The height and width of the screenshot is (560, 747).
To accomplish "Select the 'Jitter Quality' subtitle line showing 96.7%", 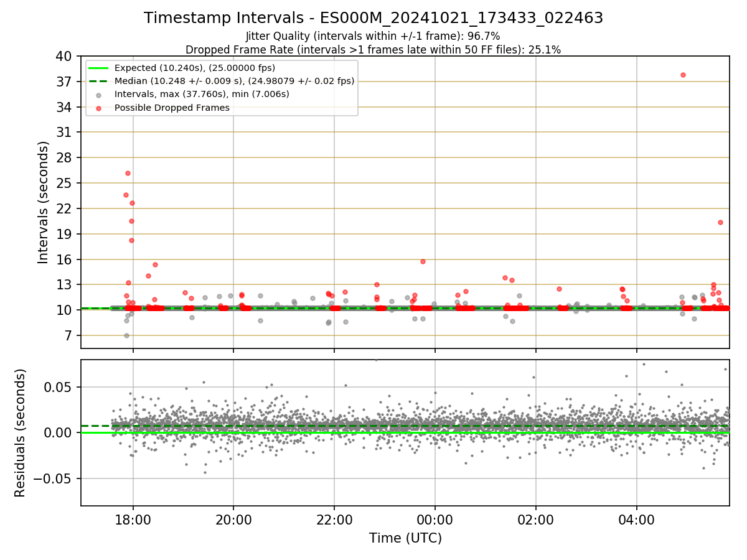I will pos(373,36).
